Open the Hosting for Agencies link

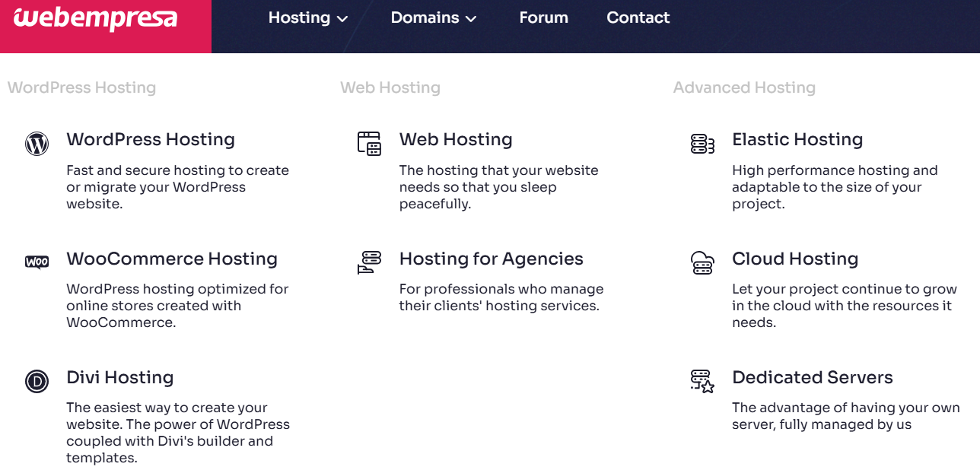[x=492, y=259]
